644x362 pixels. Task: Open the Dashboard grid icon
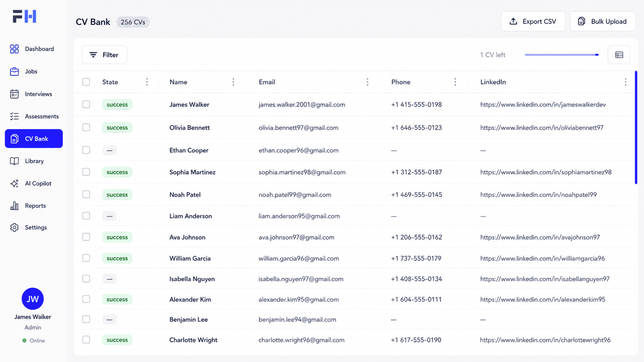point(14,49)
